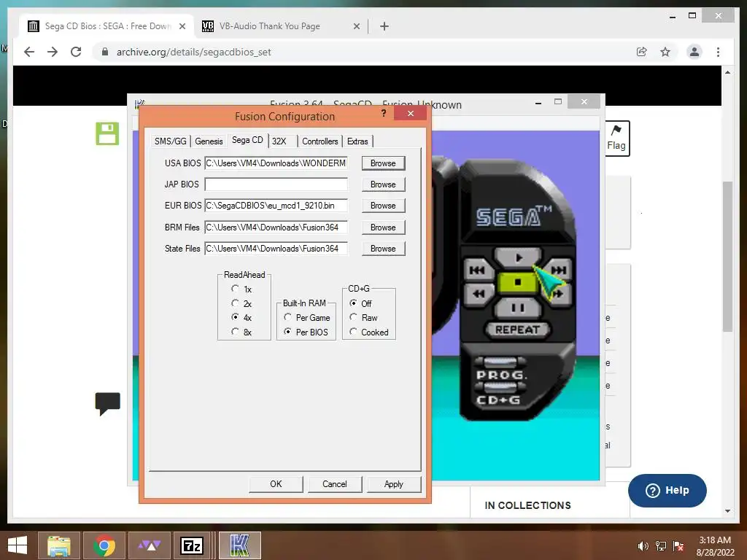Click the EUR BIOS path field
This screenshot has height=560, width=747.
click(x=276, y=206)
